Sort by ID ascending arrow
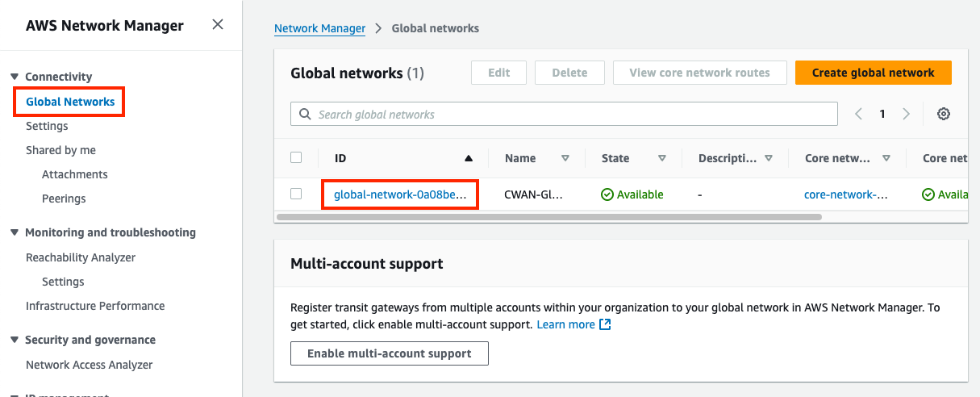 [469, 159]
